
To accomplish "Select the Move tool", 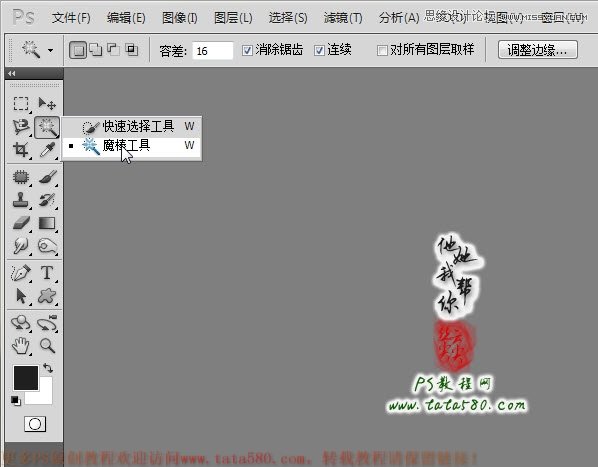I will (x=47, y=103).
